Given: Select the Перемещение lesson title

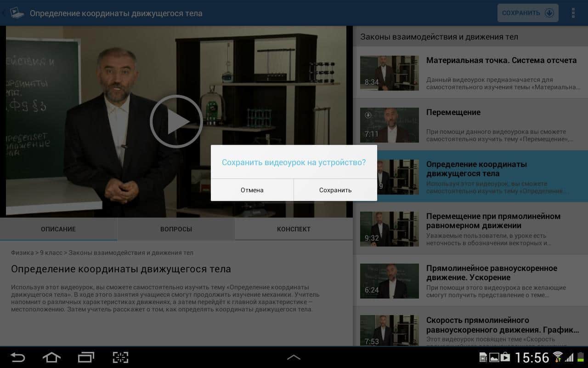Looking at the screenshot, I should pos(453,112).
